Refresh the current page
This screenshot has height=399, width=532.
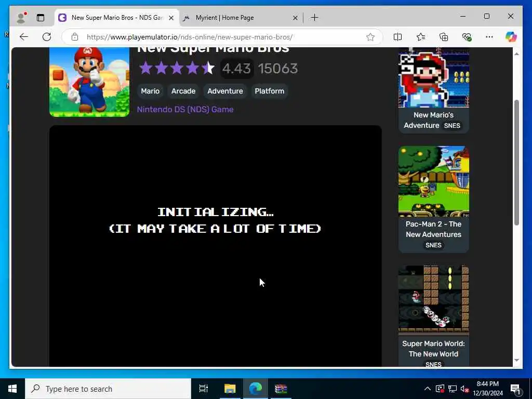(x=47, y=37)
